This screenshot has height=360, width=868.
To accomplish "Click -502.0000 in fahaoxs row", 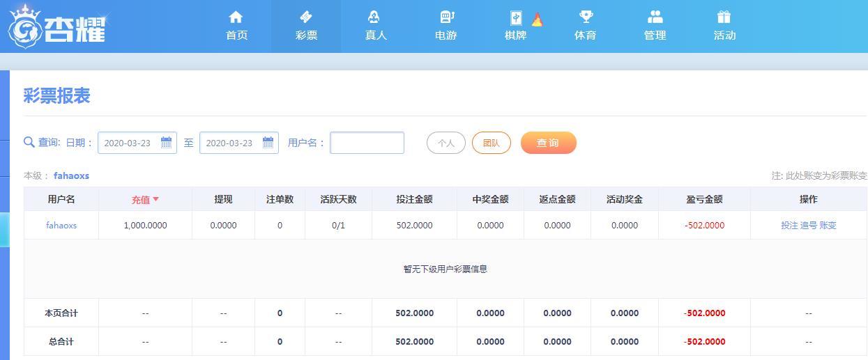I will [x=704, y=225].
